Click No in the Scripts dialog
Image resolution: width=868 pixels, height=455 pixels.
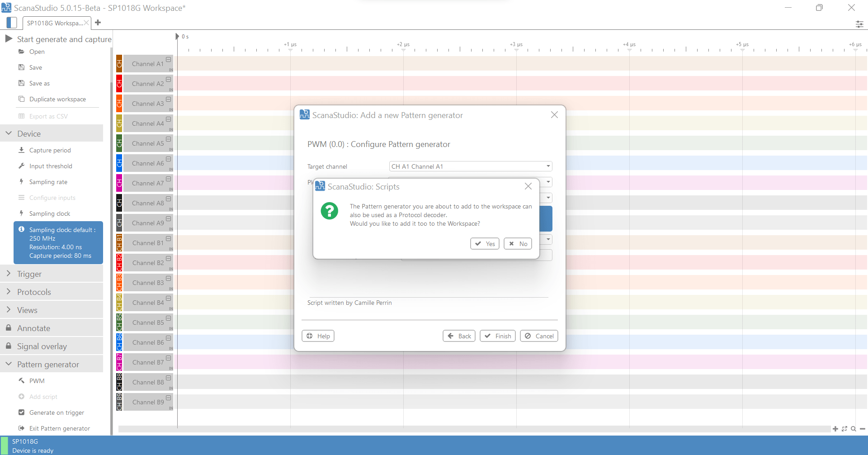tap(518, 244)
